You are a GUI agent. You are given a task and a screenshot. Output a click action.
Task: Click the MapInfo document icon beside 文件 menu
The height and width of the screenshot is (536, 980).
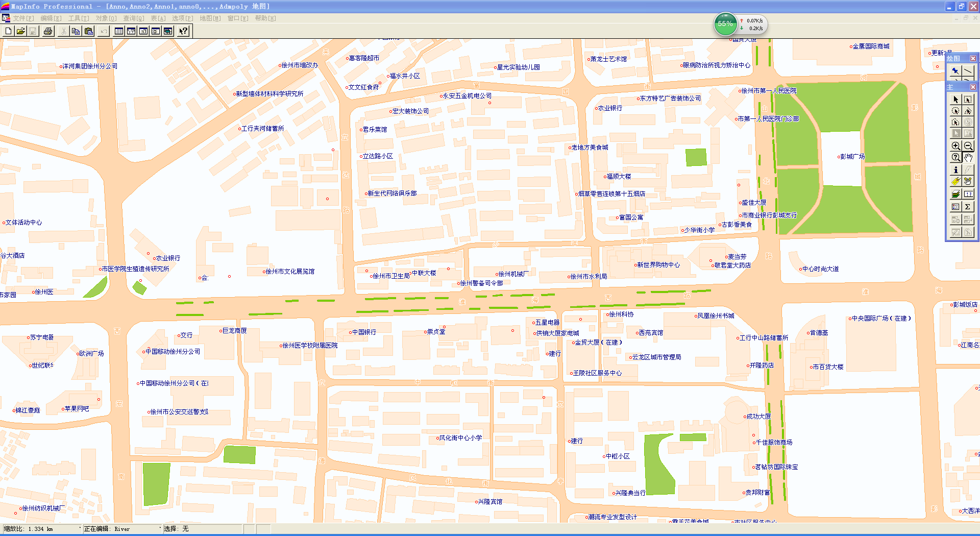(x=6, y=18)
